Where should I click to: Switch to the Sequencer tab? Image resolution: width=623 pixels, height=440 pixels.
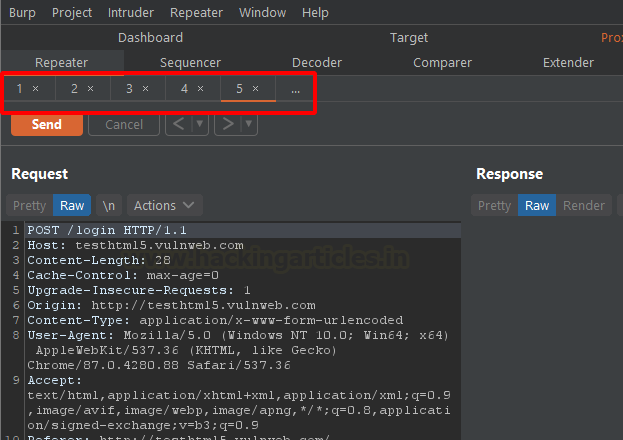coord(190,63)
